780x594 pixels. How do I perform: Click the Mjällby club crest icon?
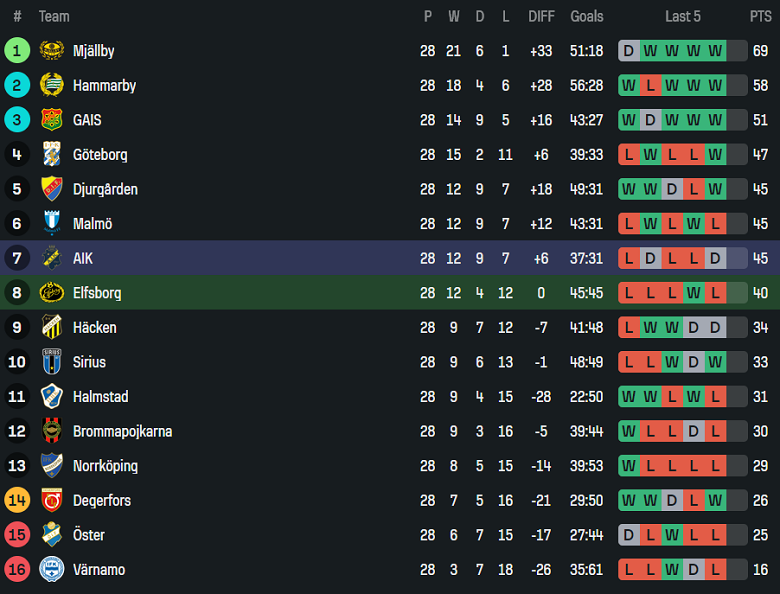(x=51, y=51)
